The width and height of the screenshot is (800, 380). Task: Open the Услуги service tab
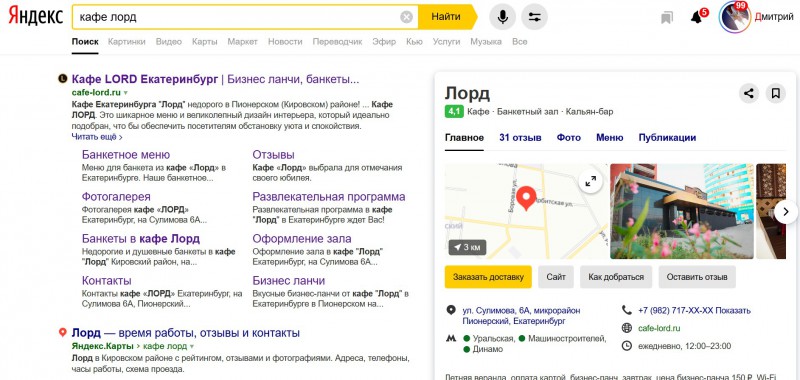click(446, 42)
